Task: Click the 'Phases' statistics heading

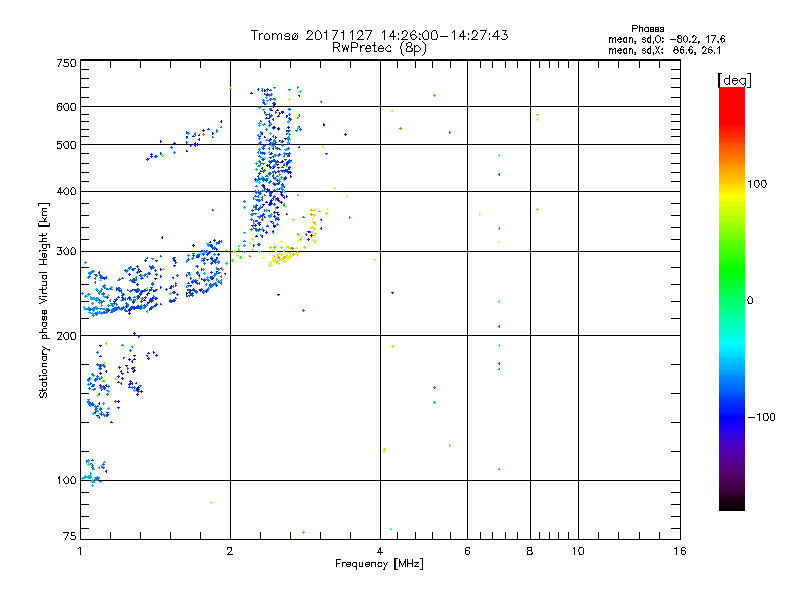Action: click(647, 29)
